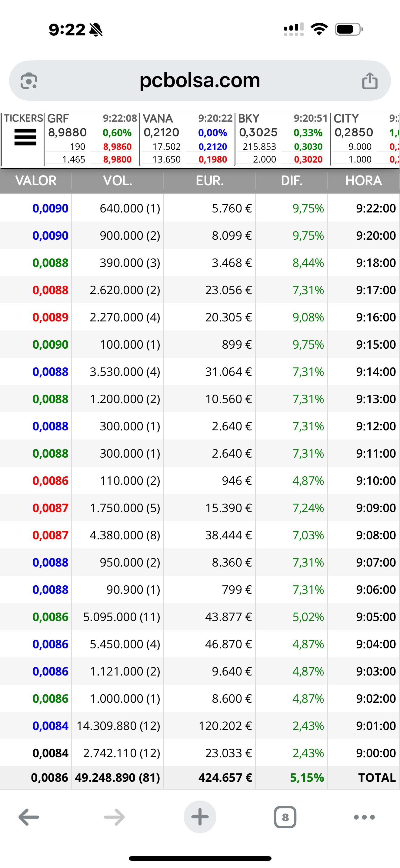Viewport: 400px width, 868px height.
Task: Select the VANA ticker tile
Action: click(188, 139)
